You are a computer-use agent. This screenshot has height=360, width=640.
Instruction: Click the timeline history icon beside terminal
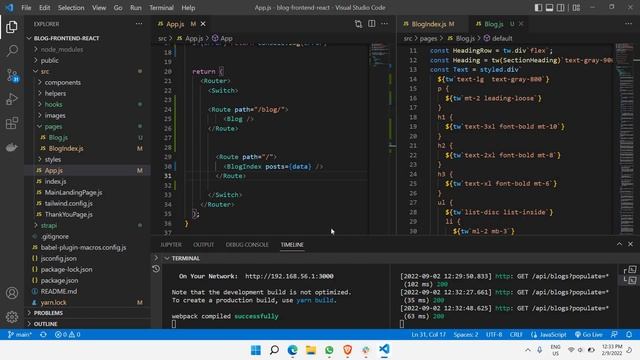point(156,269)
